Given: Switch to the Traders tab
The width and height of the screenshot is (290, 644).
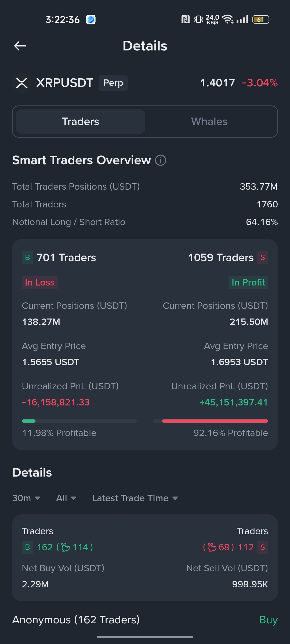Looking at the screenshot, I should tap(81, 122).
